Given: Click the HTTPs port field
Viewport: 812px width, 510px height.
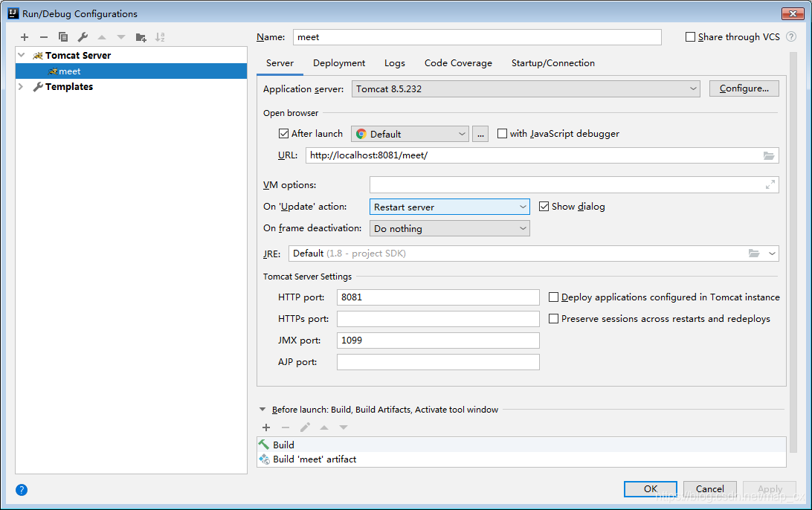Looking at the screenshot, I should point(438,319).
